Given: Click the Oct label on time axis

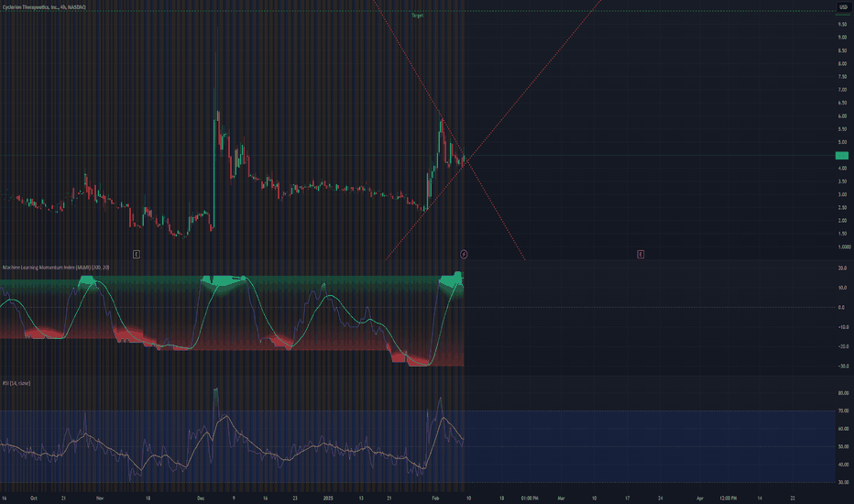Looking at the screenshot, I should pos(34,498).
